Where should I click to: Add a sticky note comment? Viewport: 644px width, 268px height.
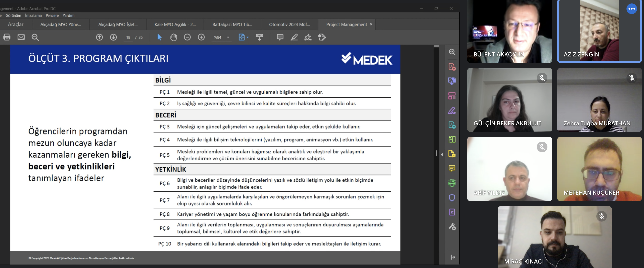(x=280, y=37)
